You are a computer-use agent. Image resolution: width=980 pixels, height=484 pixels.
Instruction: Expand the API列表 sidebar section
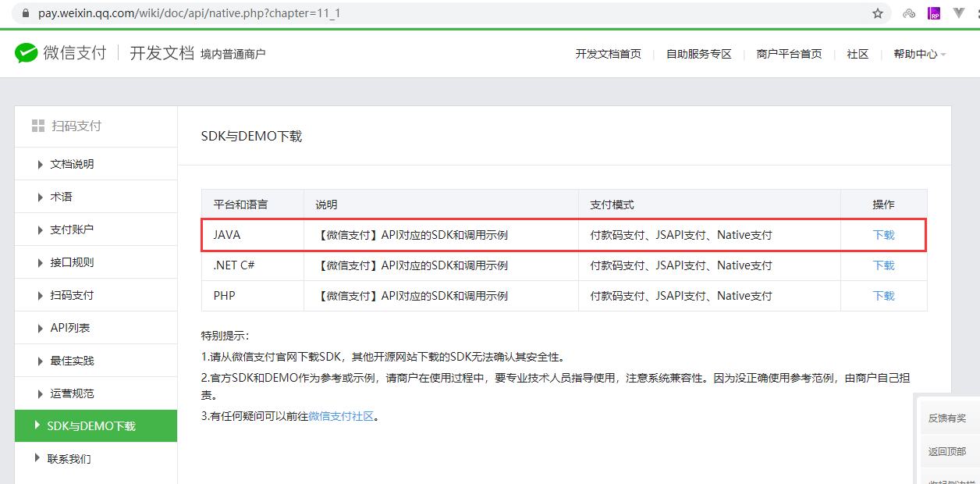tap(70, 327)
